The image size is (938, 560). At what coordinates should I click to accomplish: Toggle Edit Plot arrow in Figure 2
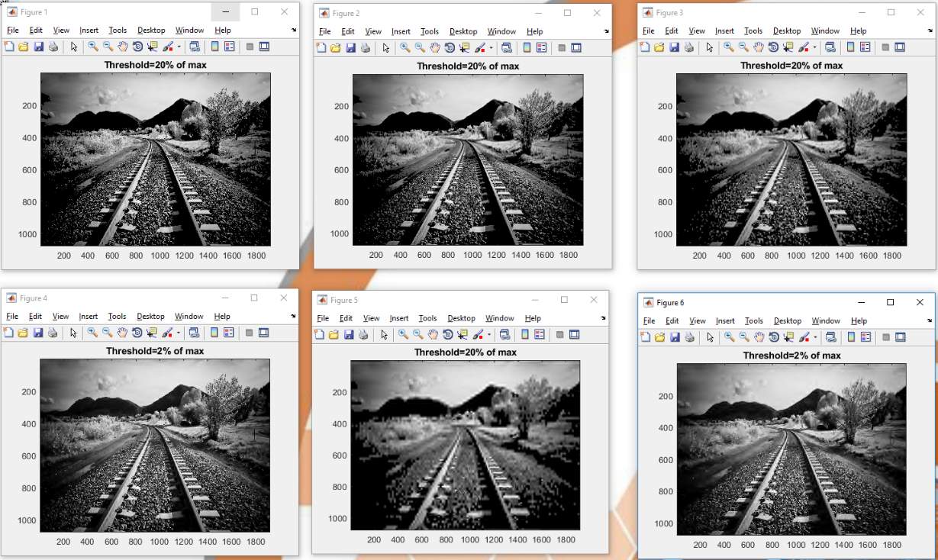click(385, 47)
